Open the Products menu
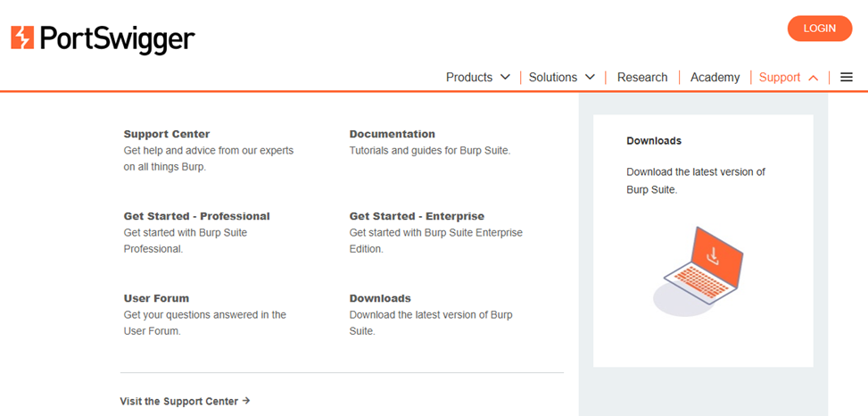Image resolution: width=868 pixels, height=416 pixels. click(x=469, y=78)
